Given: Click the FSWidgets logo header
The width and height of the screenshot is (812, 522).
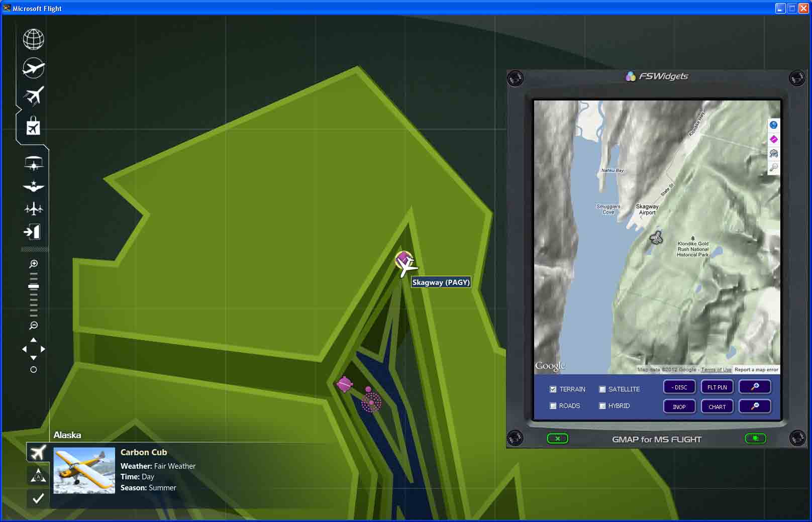Looking at the screenshot, I should coord(657,76).
